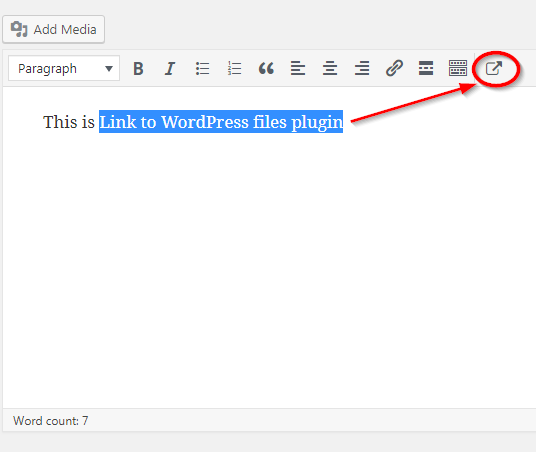Place cursor in the 'This is' text

tap(69, 122)
